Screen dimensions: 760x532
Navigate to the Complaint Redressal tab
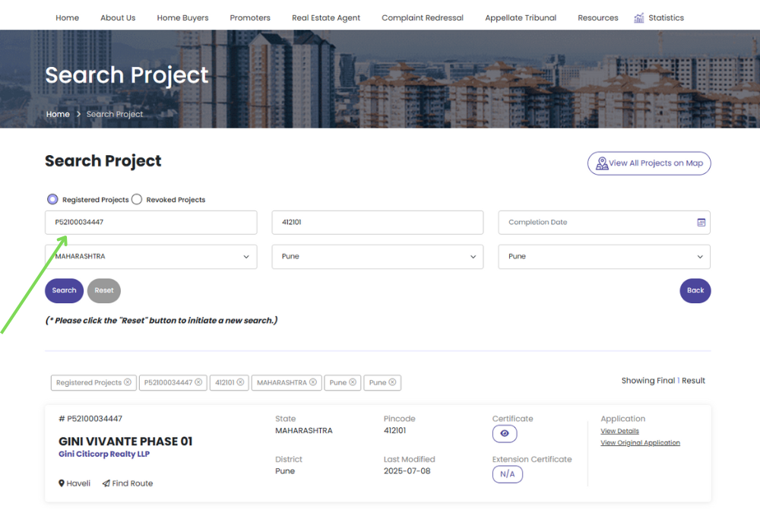[x=423, y=17]
